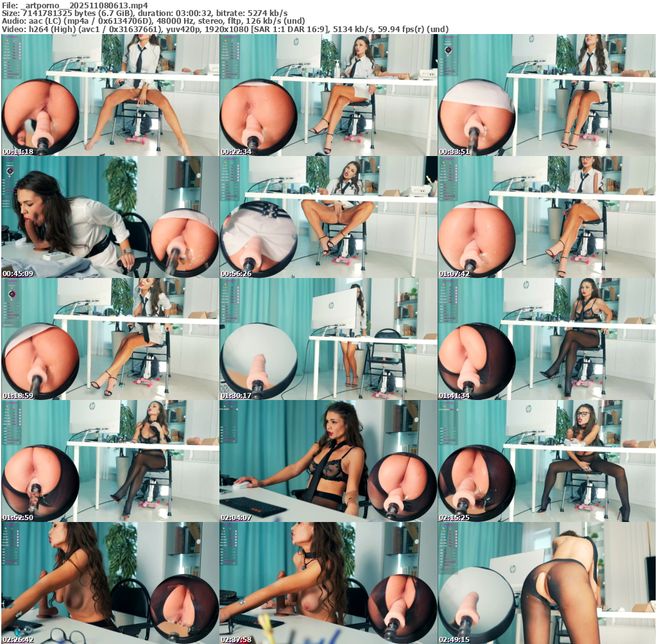
Task: Select the frame stamped 02:37:58
Action: [328, 583]
